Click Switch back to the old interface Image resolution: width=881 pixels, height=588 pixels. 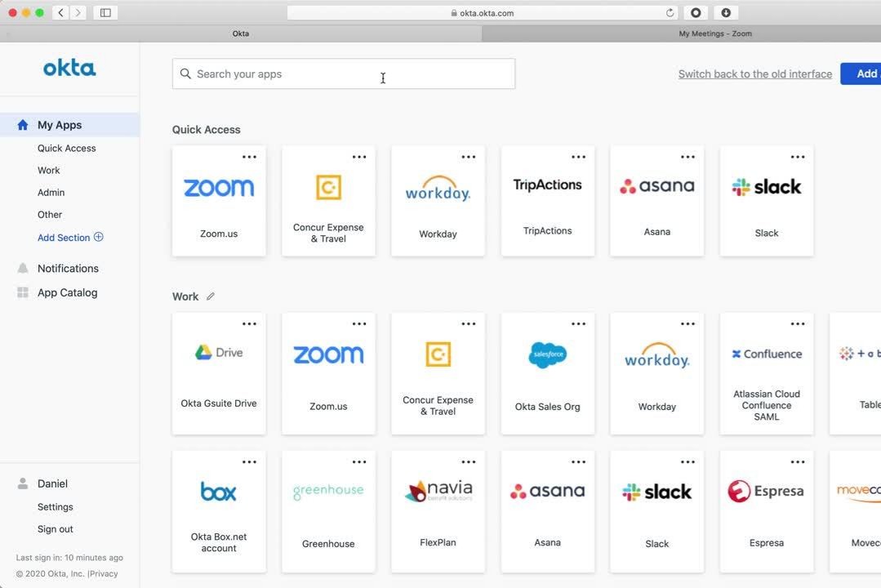click(x=754, y=73)
